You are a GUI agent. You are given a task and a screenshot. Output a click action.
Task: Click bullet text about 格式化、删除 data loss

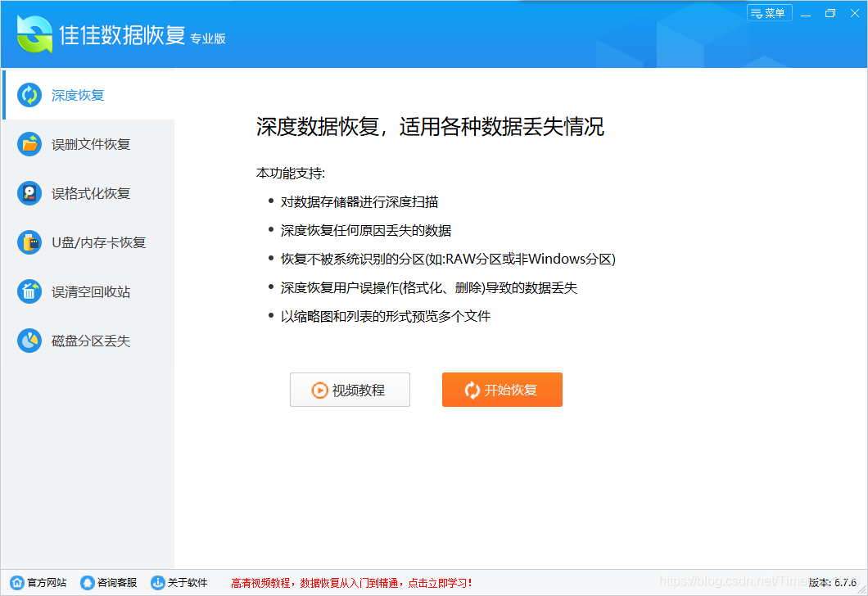pyautogui.click(x=429, y=287)
